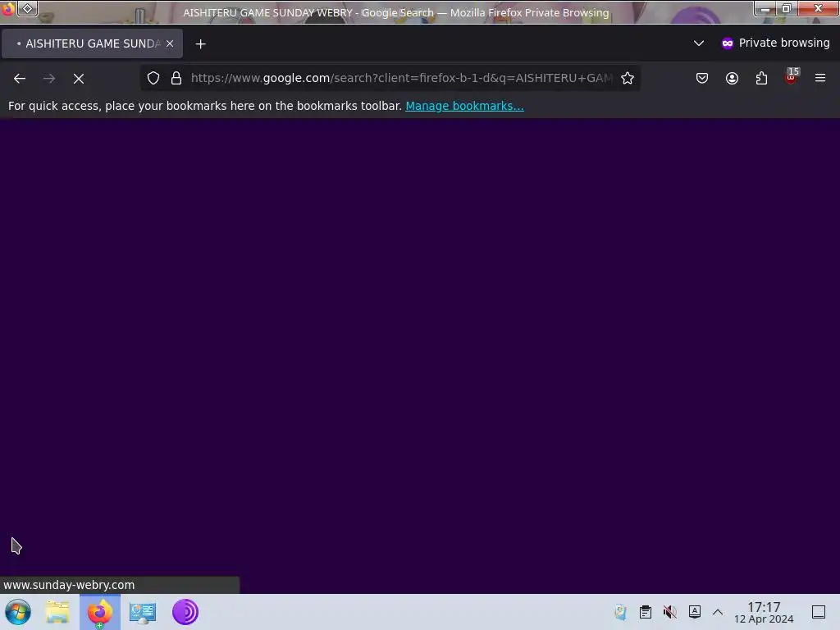Open the system settings taskbar icon
Image resolution: width=840 pixels, height=630 pixels.
(x=143, y=612)
